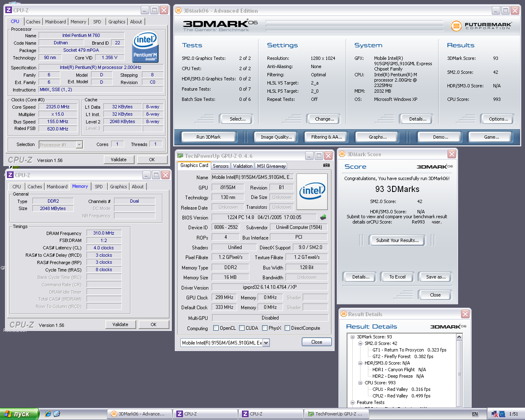Toggle the CUDA checkbox
525x420 pixels.
pyautogui.click(x=242, y=328)
